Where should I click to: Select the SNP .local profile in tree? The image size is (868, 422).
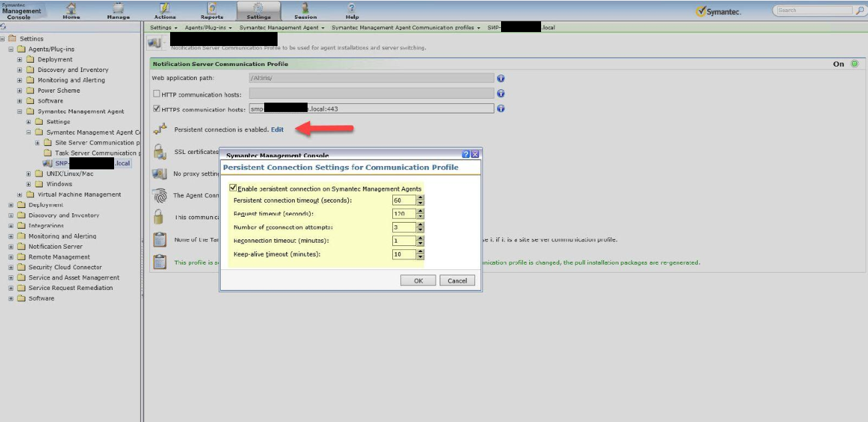point(92,163)
